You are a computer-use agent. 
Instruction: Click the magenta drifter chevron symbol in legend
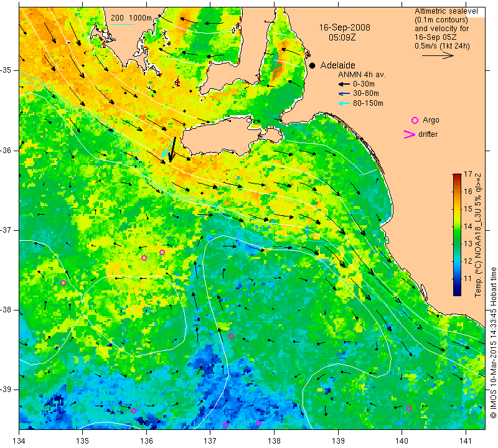tap(409, 134)
